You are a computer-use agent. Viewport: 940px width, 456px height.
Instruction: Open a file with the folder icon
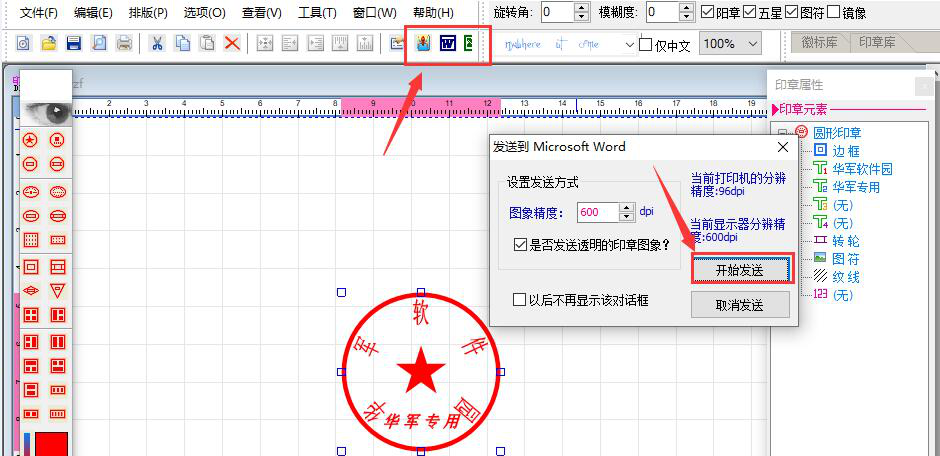[49, 43]
